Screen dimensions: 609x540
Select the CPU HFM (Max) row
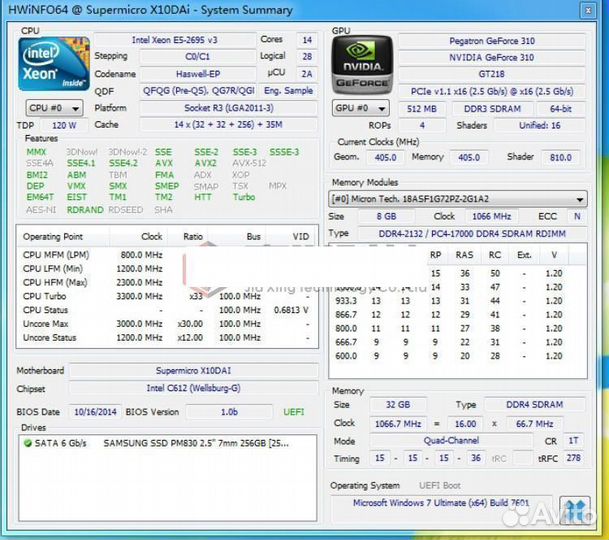coord(167,282)
